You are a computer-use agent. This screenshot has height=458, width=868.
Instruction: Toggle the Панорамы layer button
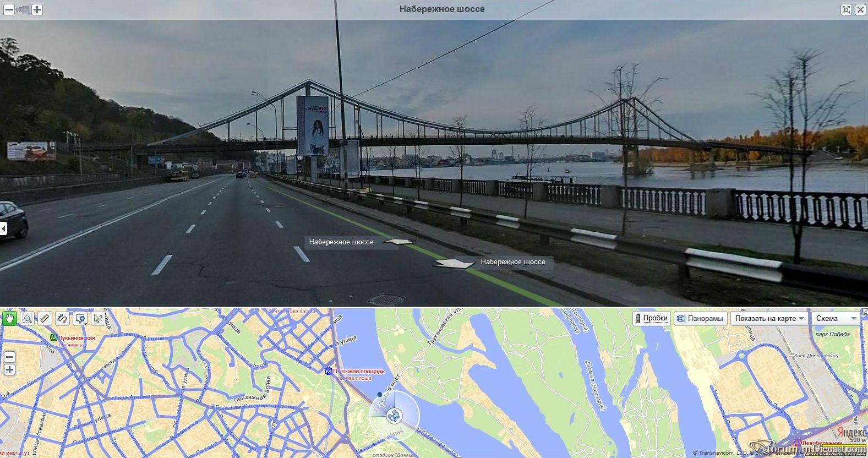(x=700, y=318)
